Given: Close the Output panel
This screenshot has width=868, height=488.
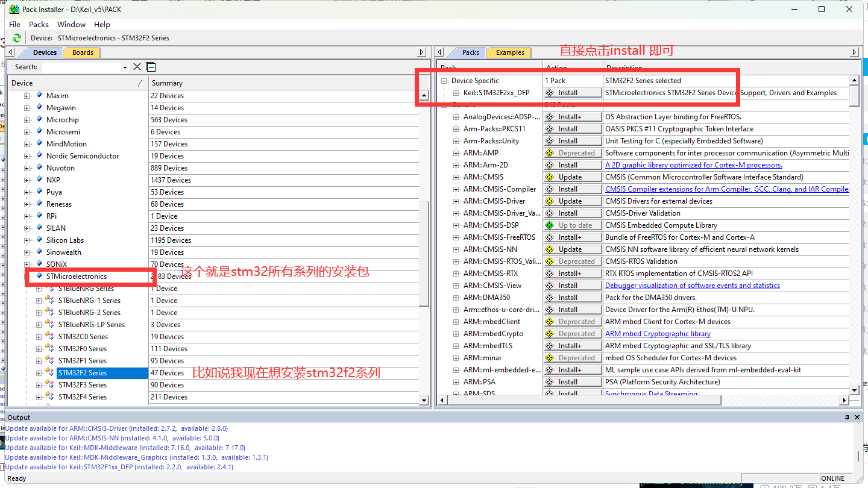Looking at the screenshot, I should 857,418.
